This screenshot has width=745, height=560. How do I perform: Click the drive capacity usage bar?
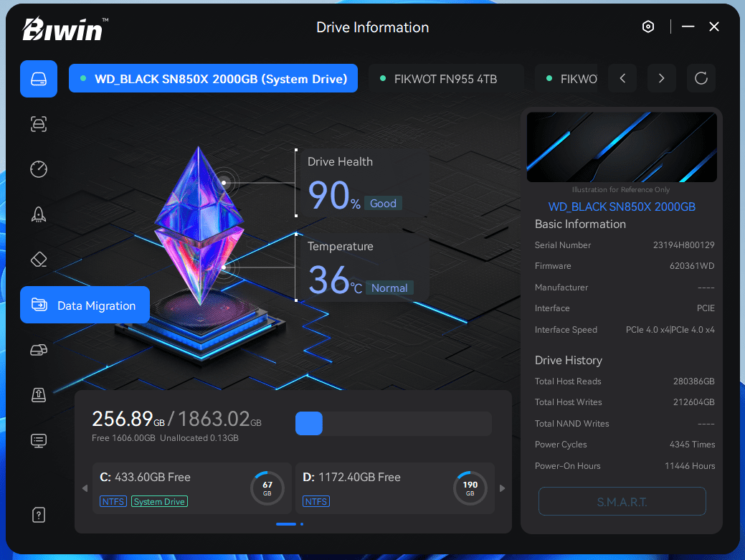click(394, 424)
